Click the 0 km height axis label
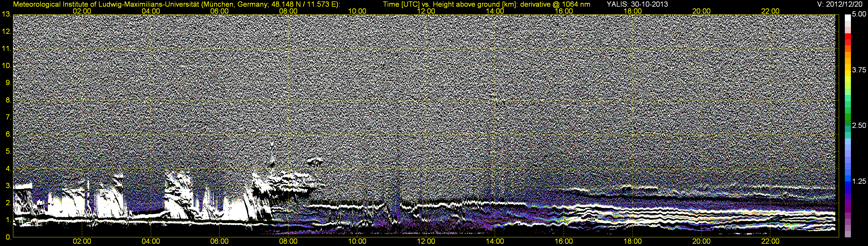The height and width of the screenshot is (246, 868). click(x=8, y=238)
